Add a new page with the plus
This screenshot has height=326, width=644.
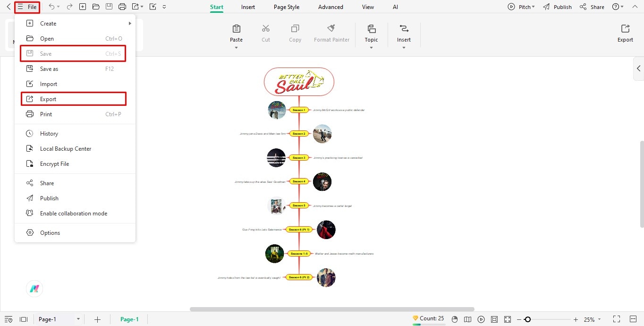[x=97, y=319]
